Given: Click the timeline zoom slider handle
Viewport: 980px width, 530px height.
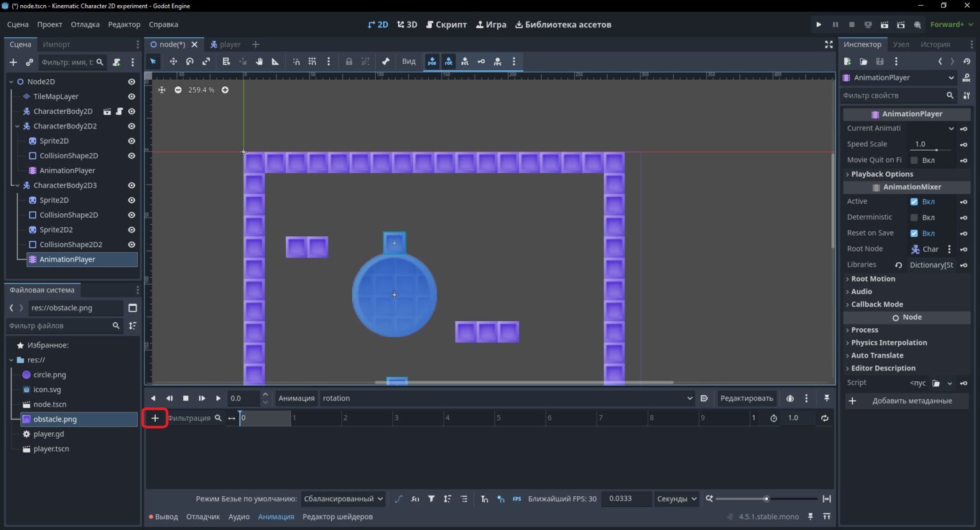Looking at the screenshot, I should 766,499.
